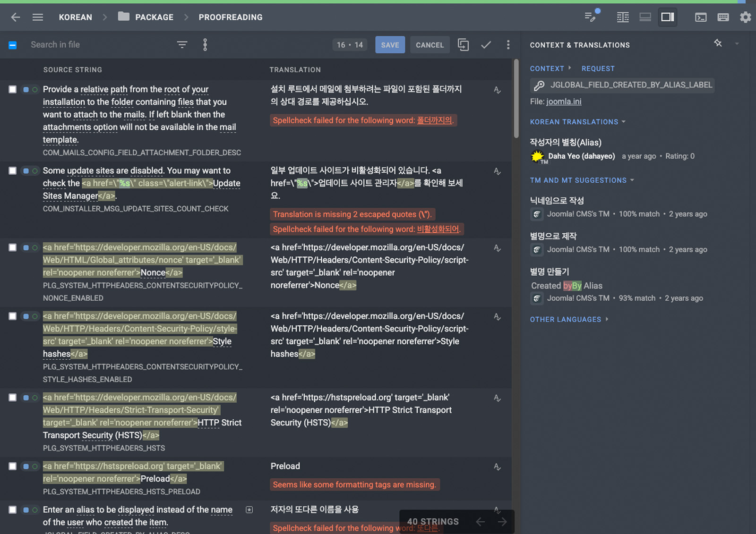Image resolution: width=756 pixels, height=534 pixels.
Task: Click the 16 · 14 character counter
Action: point(350,45)
